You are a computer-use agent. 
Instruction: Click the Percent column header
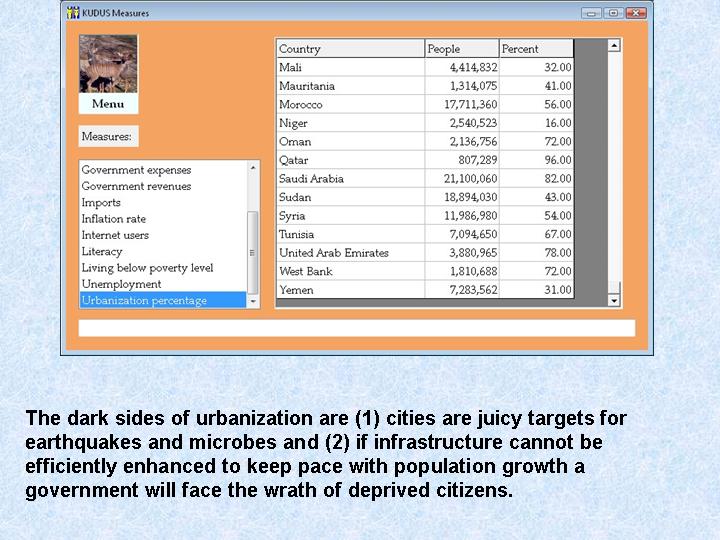(x=535, y=49)
